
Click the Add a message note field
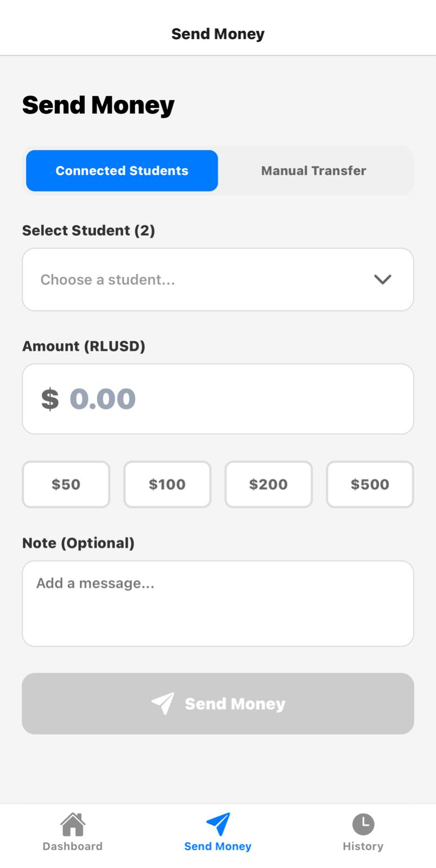click(218, 603)
